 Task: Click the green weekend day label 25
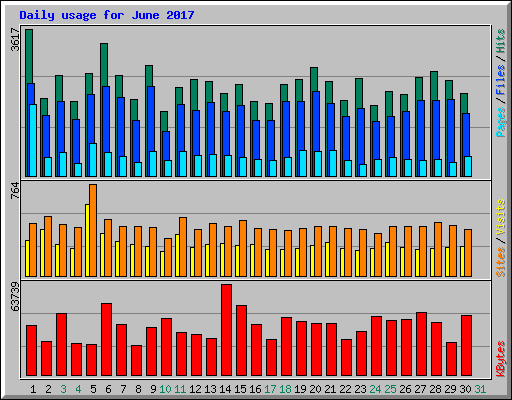coord(390,389)
